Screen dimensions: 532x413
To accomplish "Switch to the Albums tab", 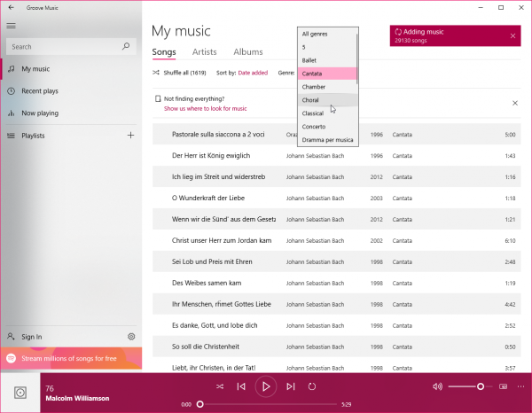I will (x=248, y=52).
